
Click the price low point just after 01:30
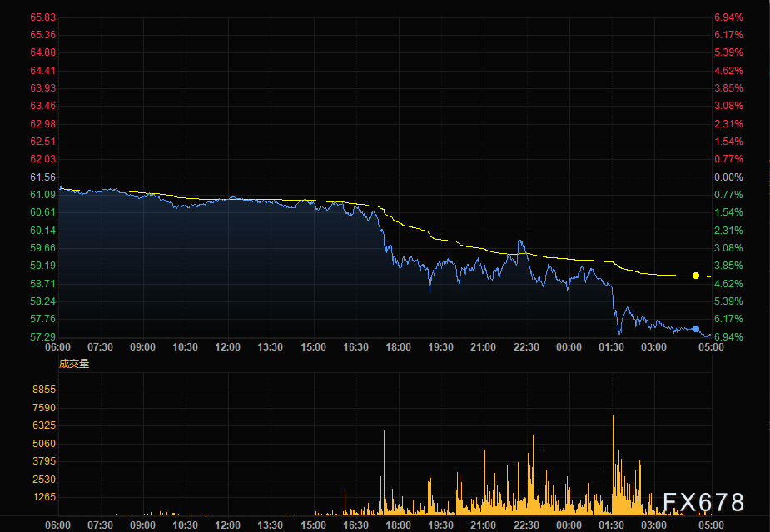tap(619, 333)
